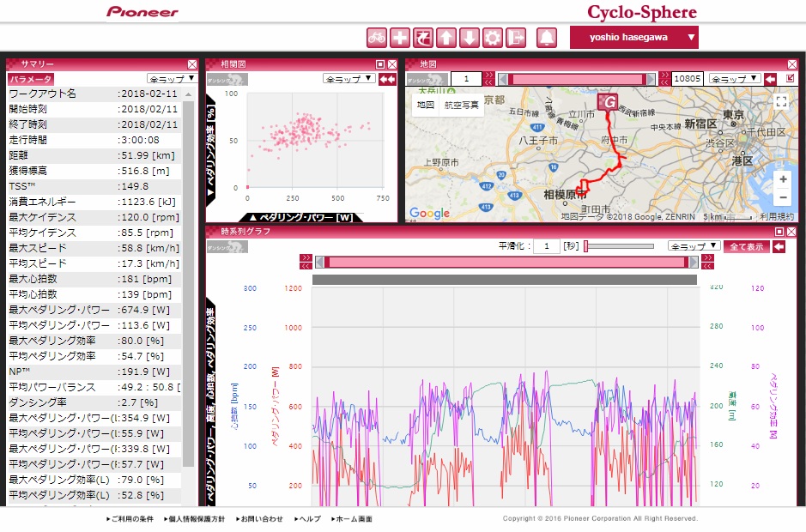Select パラメータ tab in summary
The height and width of the screenshot is (532, 806).
[x=31, y=79]
